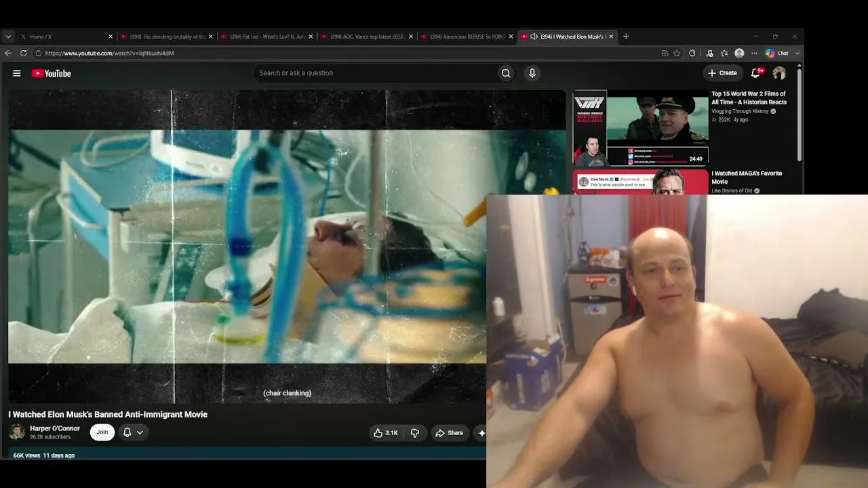Open the browser extensions puzzle icon
Screen dimensions: 868x488
click(x=692, y=53)
